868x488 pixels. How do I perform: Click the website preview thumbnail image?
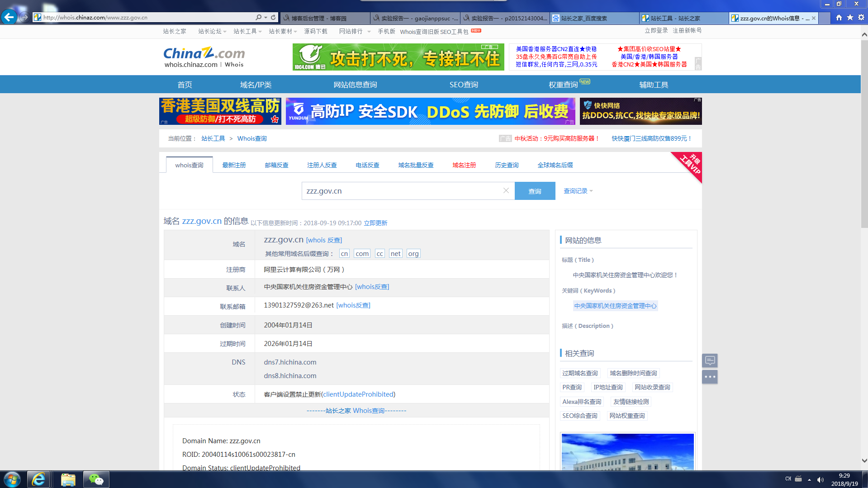(x=627, y=451)
